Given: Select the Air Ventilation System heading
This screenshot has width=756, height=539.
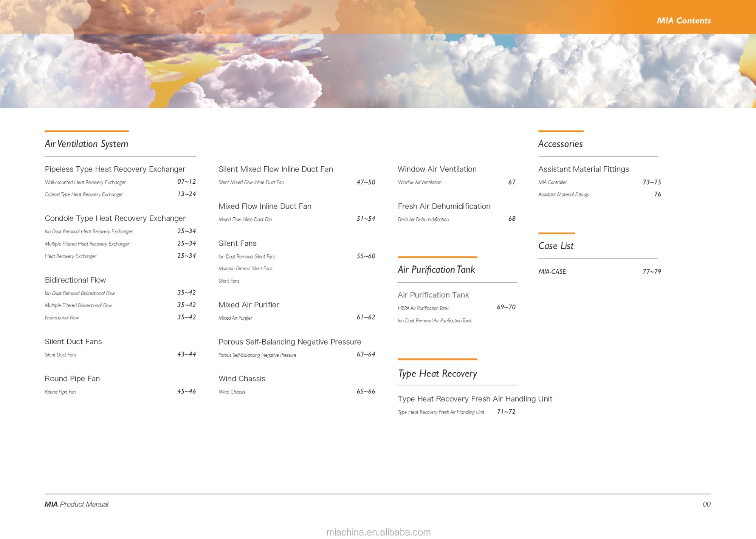Looking at the screenshot, I should pos(86,144).
